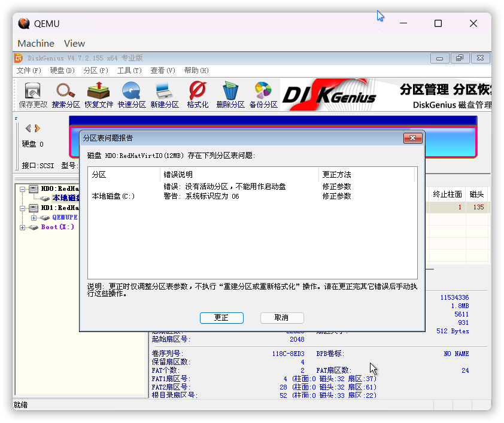Expand the Boot (X:) tree node
Viewport: 504px width, 423px height.
[x=22, y=227]
